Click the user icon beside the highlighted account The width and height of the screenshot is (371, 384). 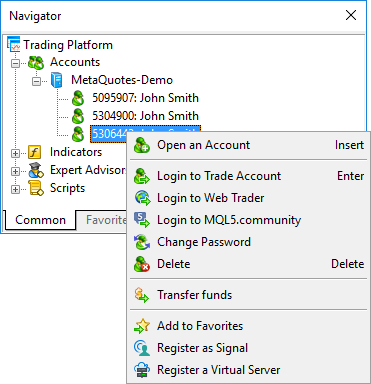[78, 134]
